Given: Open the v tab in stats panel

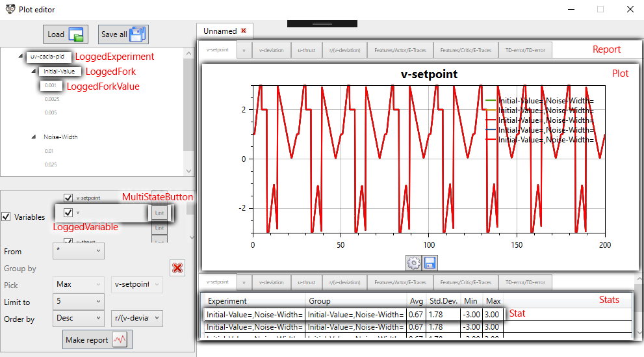Looking at the screenshot, I should [x=244, y=282].
